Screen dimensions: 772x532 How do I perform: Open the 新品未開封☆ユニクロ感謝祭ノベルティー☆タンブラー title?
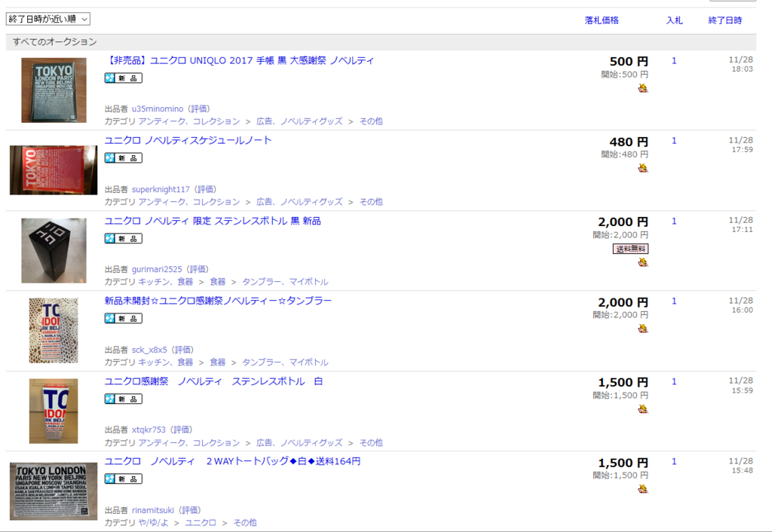[218, 301]
